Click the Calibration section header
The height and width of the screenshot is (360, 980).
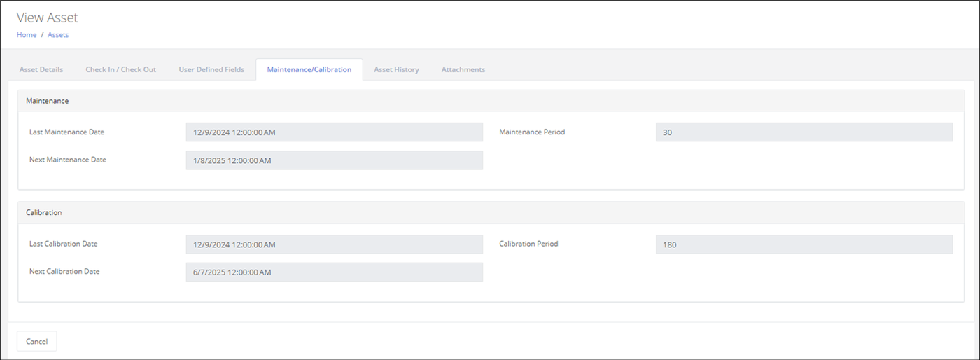(x=491, y=212)
